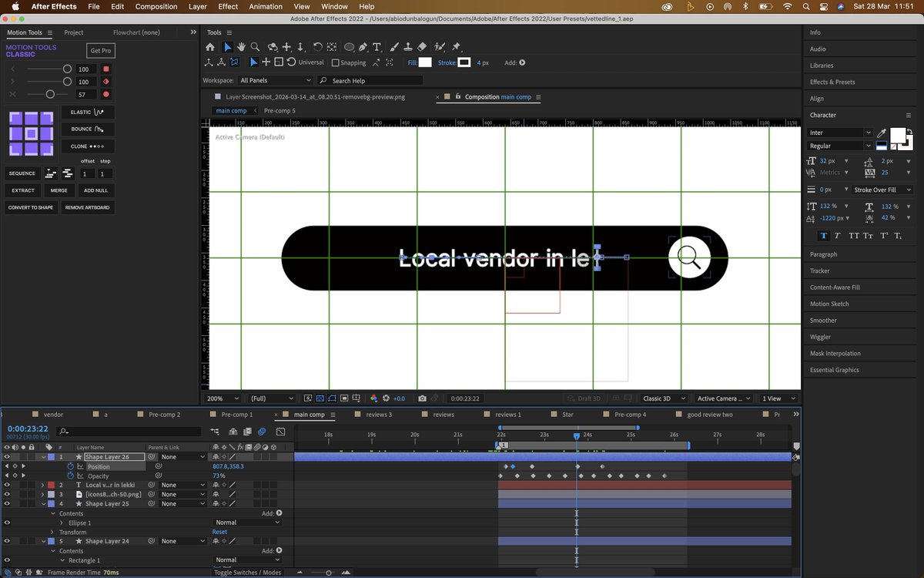Viewport: 924px width, 578px height.
Task: Open the Animation menu
Action: tap(266, 6)
